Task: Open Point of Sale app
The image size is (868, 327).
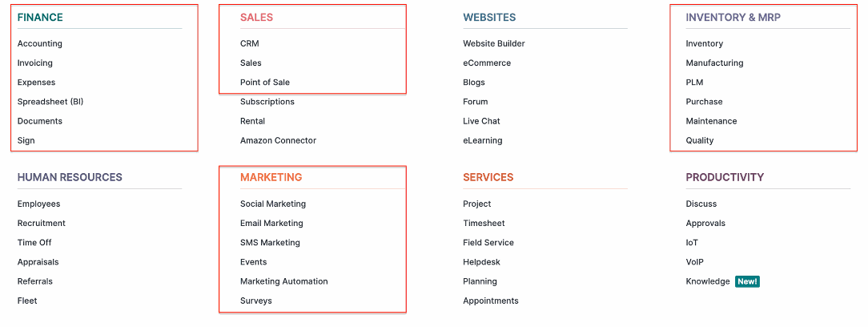Action: tap(264, 83)
